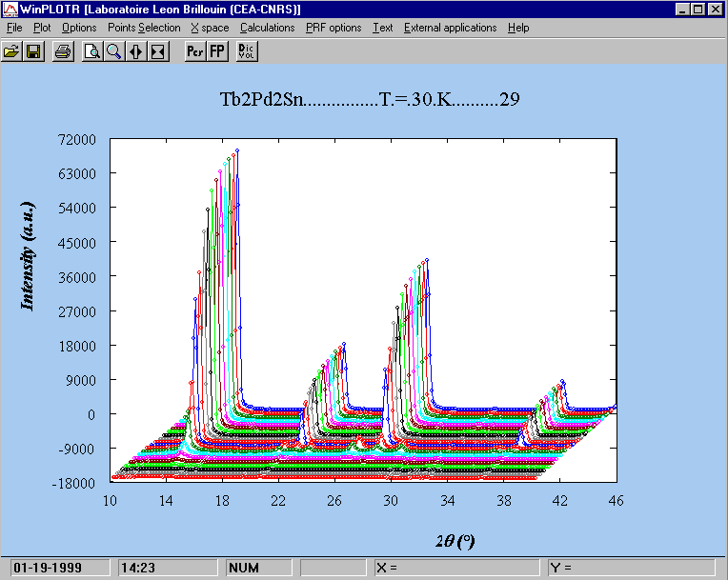Click the X = coordinate status field
Image resolution: width=728 pixels, height=580 pixels.
(457, 568)
